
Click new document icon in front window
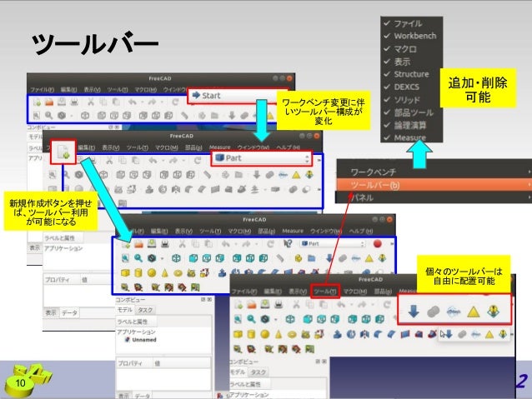coord(238,304)
